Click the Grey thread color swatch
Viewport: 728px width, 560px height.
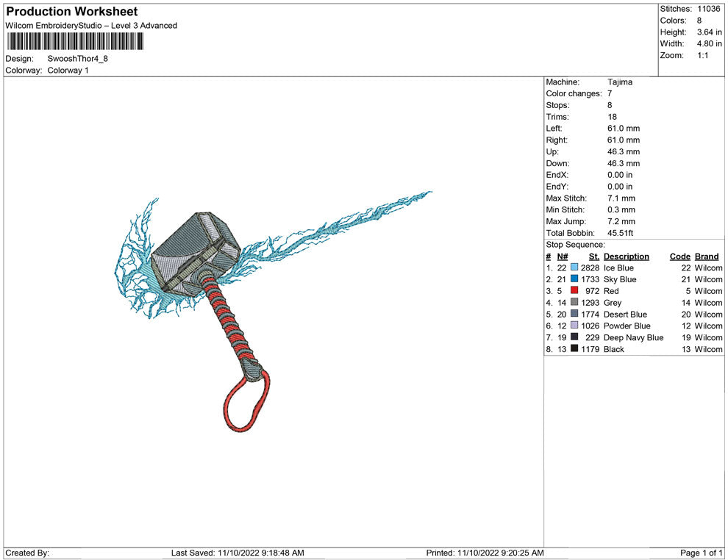574,302
